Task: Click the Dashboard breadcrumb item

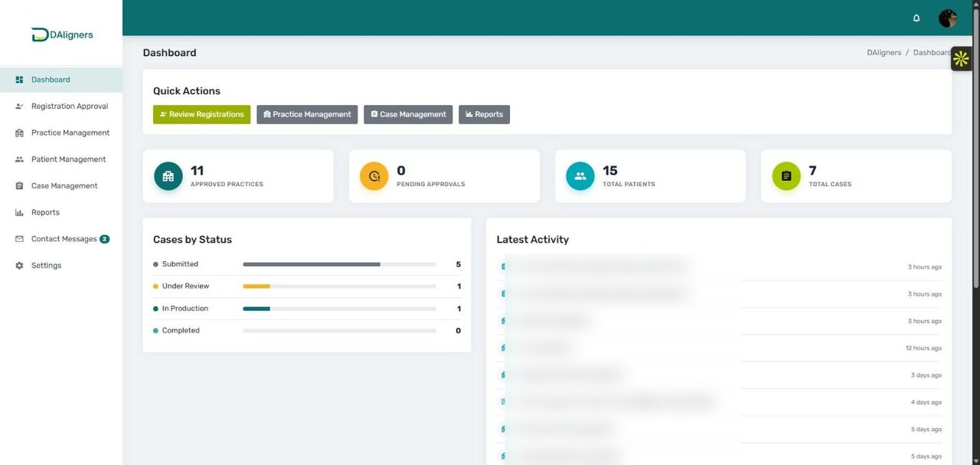Action: point(932,53)
